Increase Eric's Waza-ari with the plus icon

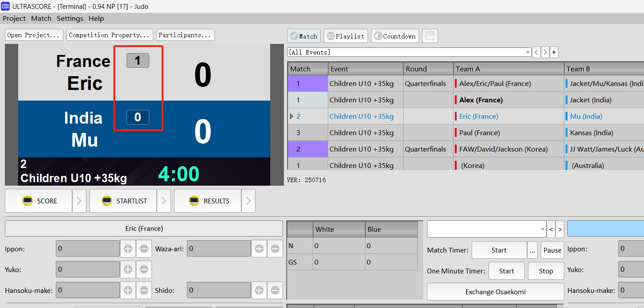(259, 249)
